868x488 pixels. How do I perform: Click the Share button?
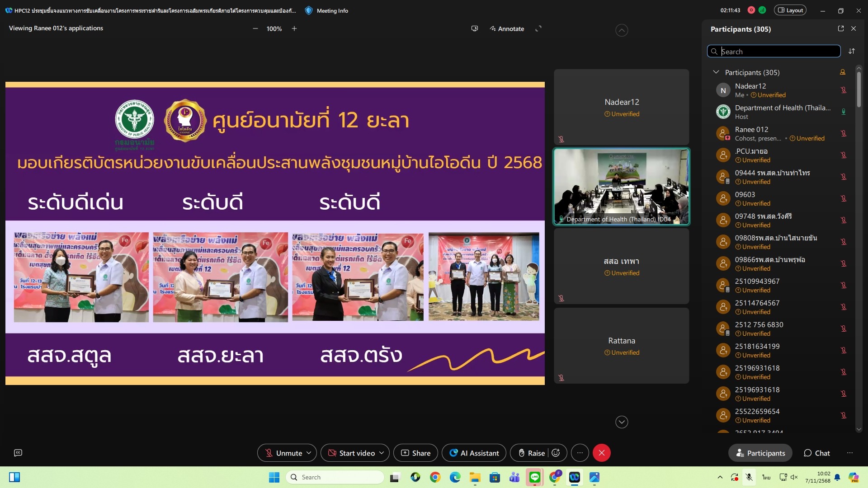coord(415,453)
